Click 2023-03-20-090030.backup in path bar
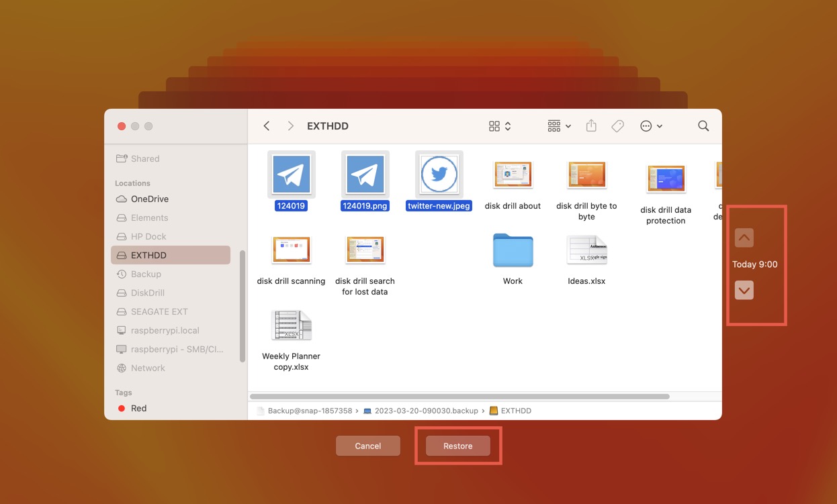Screen dimensions: 837x504 (x=426, y=411)
